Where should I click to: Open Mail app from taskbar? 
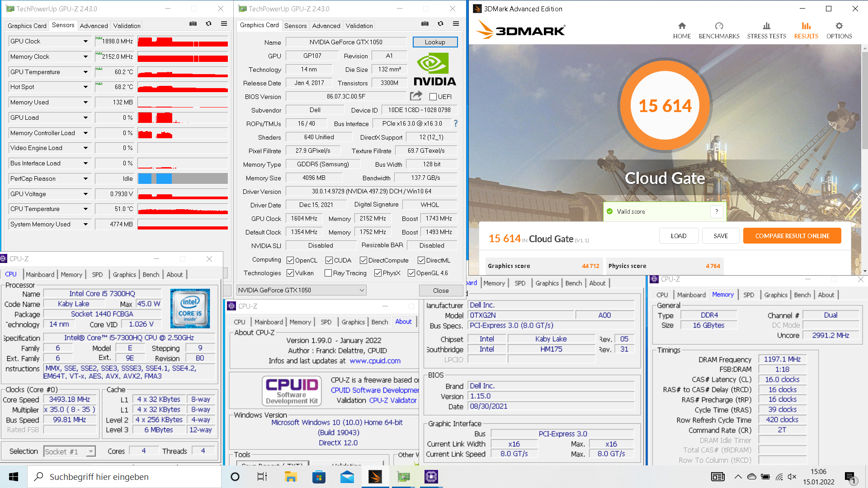point(347,477)
